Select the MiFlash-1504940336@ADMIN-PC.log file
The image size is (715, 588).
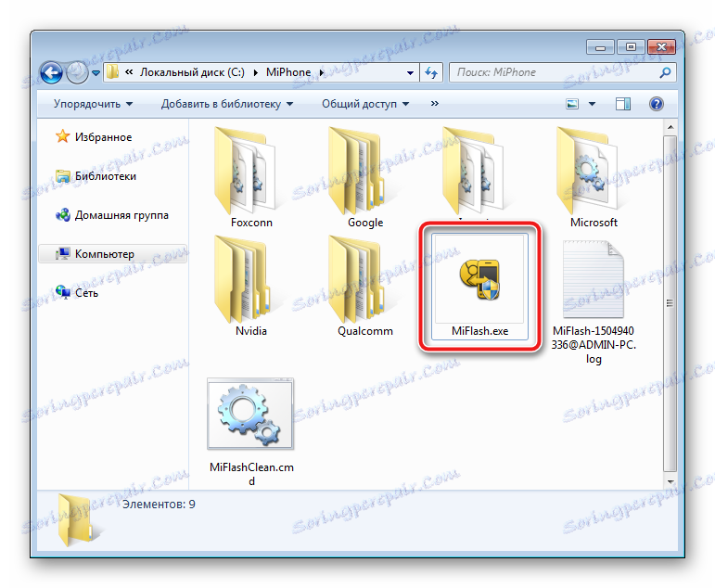click(594, 302)
